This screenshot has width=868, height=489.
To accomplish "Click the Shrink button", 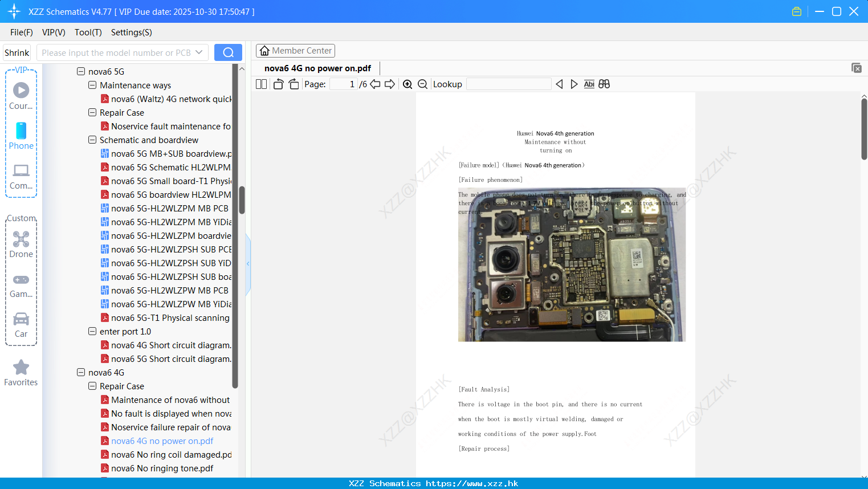I will coord(17,52).
